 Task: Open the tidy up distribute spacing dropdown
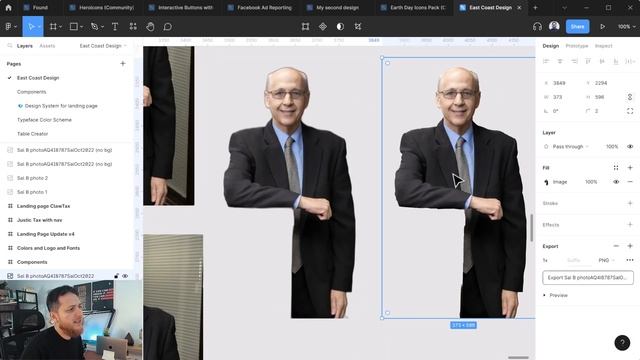[630, 61]
